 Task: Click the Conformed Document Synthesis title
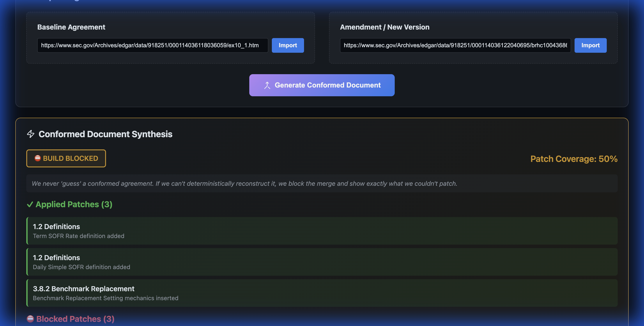tap(105, 134)
